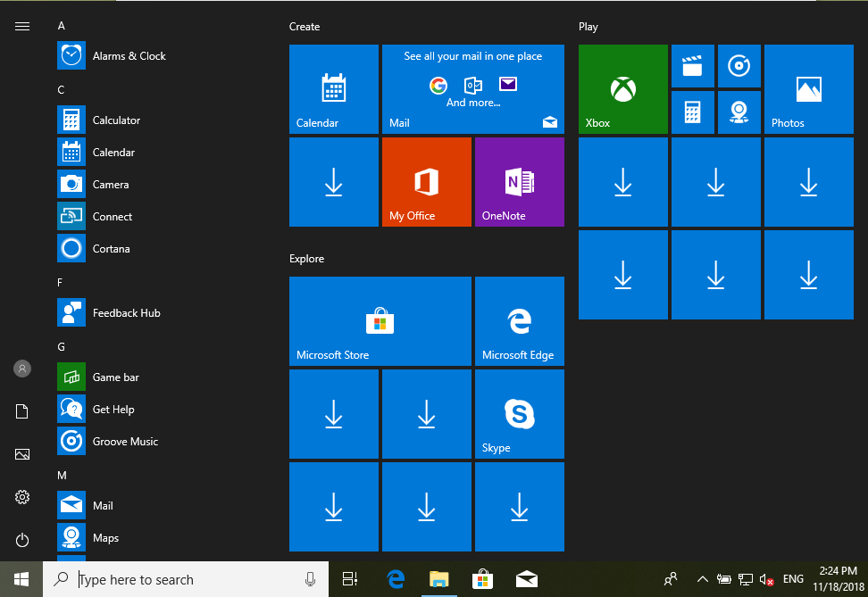Open the Microsoft Store tile in Explore
The image size is (868, 597).
(x=380, y=321)
